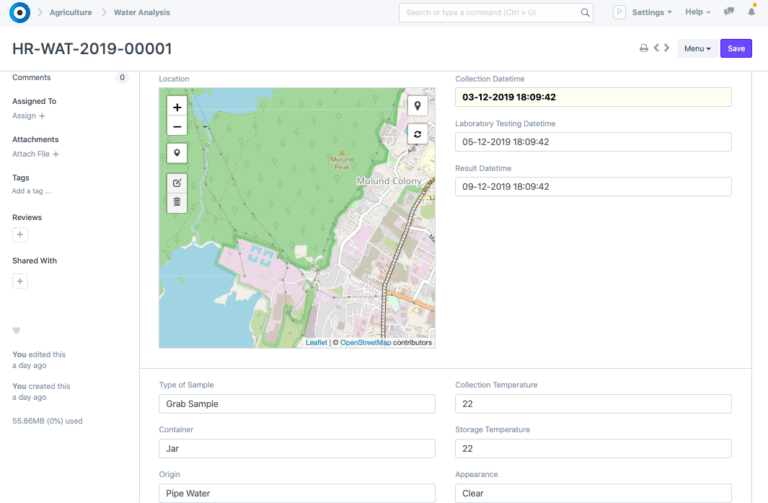The width and height of the screenshot is (768, 503).
Task: Zoom out on the location map
Action: click(177, 126)
